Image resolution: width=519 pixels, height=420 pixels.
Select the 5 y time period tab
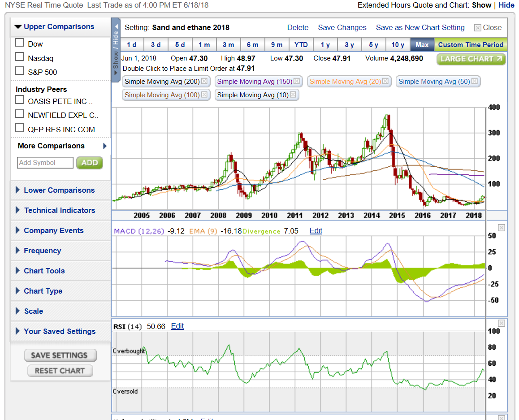373,44
